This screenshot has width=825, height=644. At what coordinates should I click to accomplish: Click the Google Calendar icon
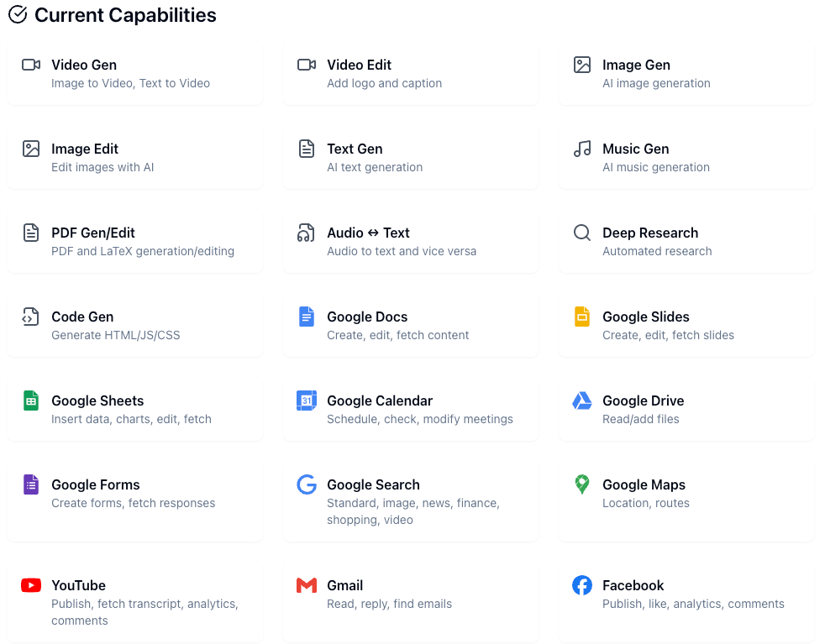(x=307, y=401)
